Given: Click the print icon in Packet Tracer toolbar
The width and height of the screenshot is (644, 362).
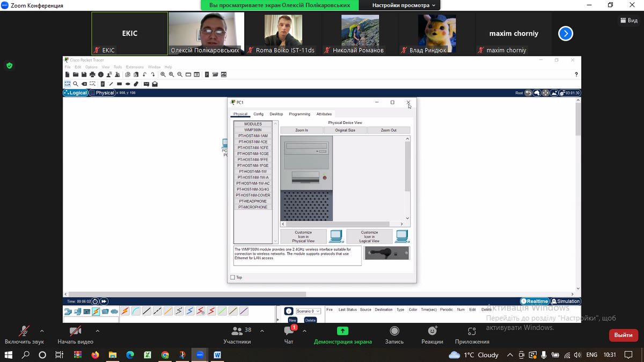Looking at the screenshot, I should point(92,75).
